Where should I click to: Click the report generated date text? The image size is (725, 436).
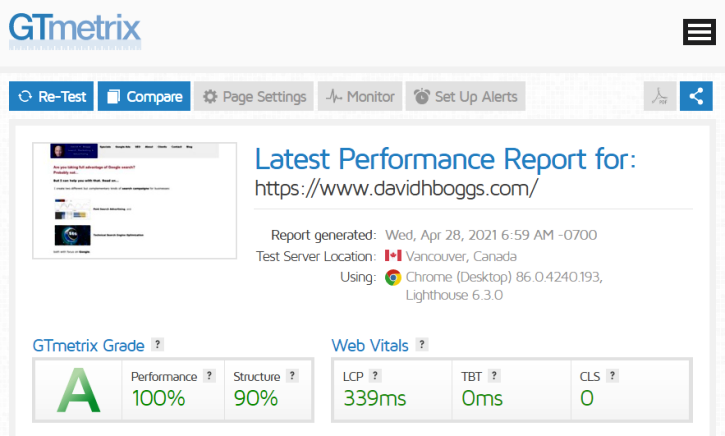coord(491,235)
